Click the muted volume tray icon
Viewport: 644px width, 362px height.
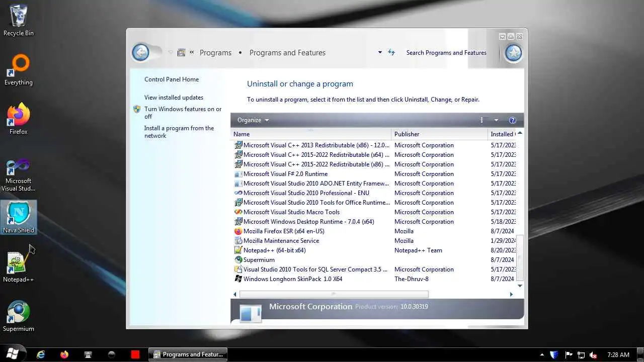(593, 354)
